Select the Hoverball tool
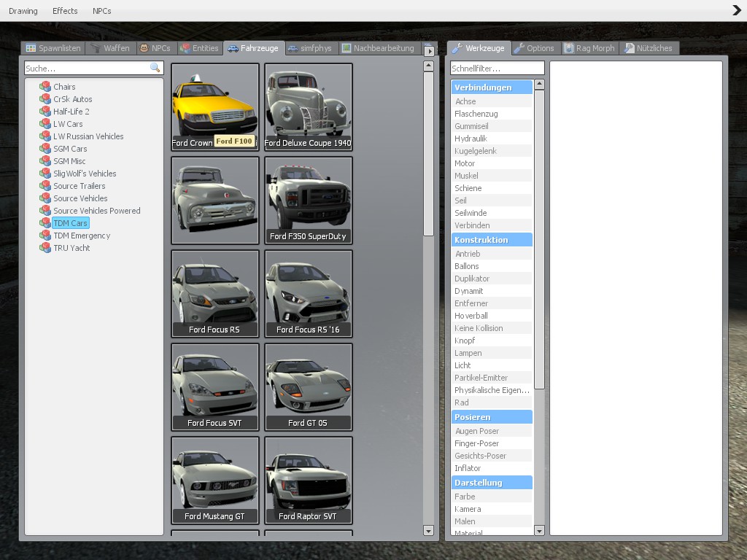 click(x=471, y=316)
